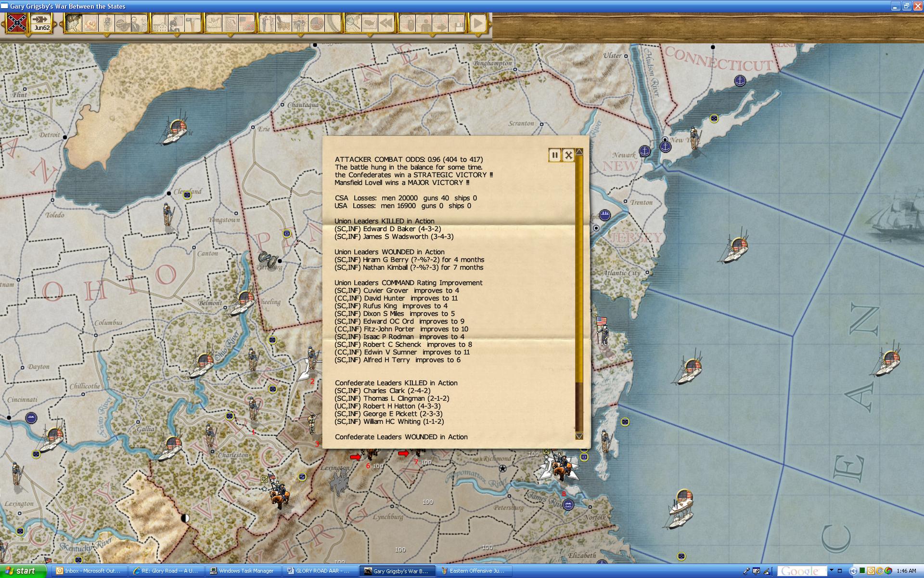
Task: Click the battle report scrollbar thumb
Action: coord(579,268)
